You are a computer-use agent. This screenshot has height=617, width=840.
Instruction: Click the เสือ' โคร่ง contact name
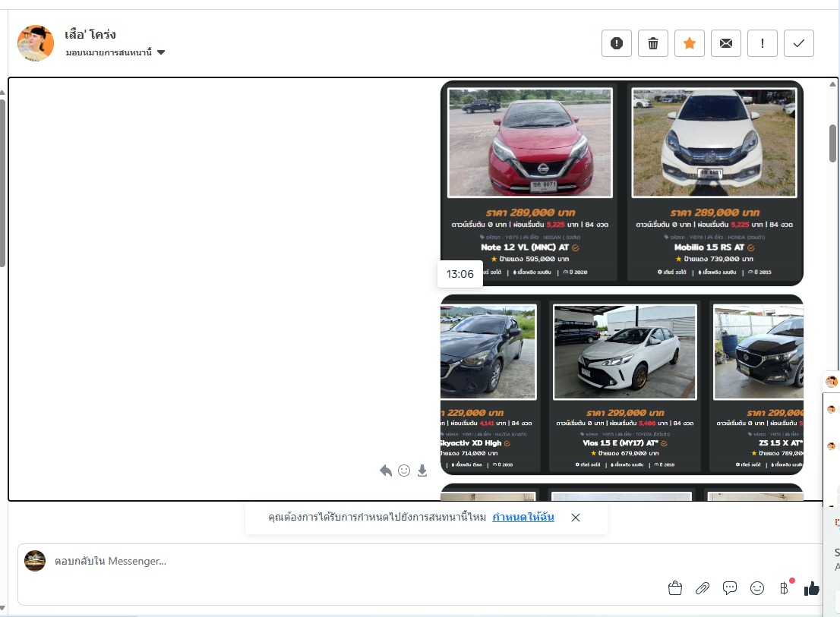(90, 34)
